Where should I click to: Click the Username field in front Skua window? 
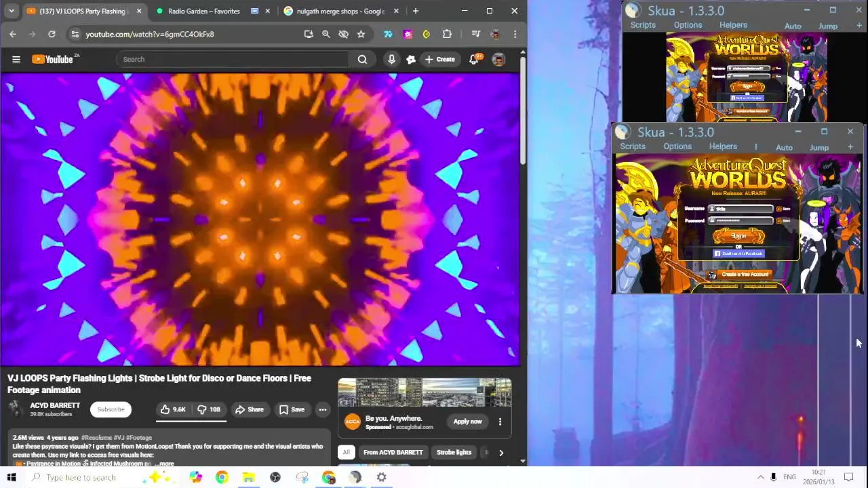(741, 209)
